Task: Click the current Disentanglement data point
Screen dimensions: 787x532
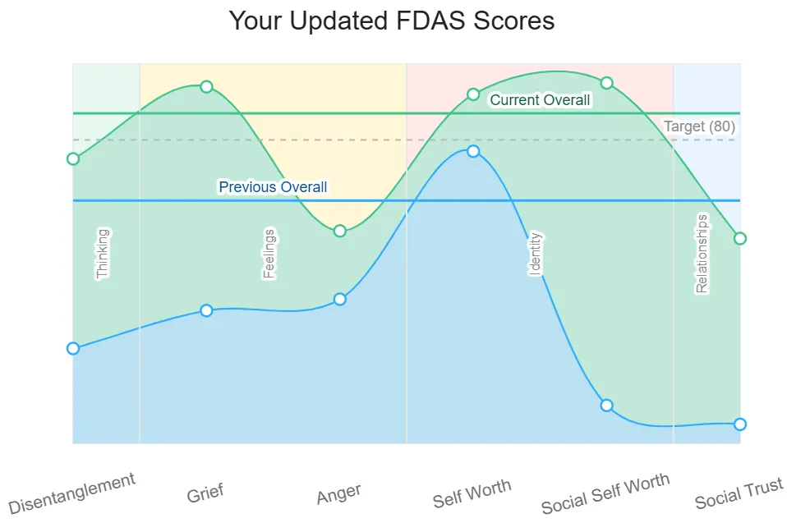Action: click(73, 158)
